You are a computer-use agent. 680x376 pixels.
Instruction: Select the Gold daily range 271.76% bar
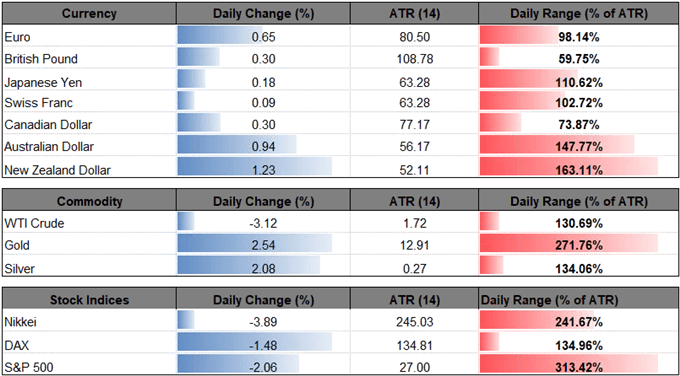pos(569,245)
